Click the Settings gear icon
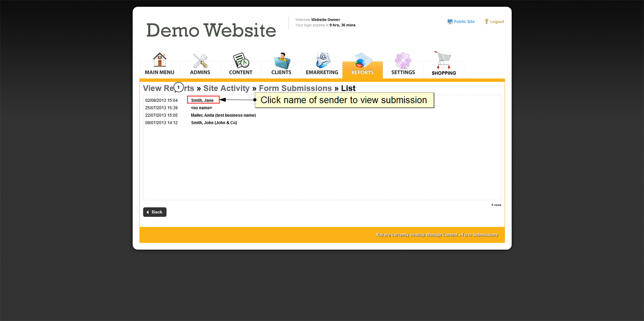Screen dimensions: 644x321 click(403, 61)
